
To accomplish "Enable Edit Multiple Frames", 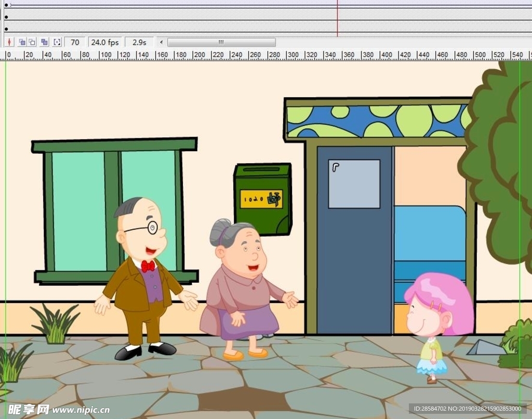I will point(44,42).
